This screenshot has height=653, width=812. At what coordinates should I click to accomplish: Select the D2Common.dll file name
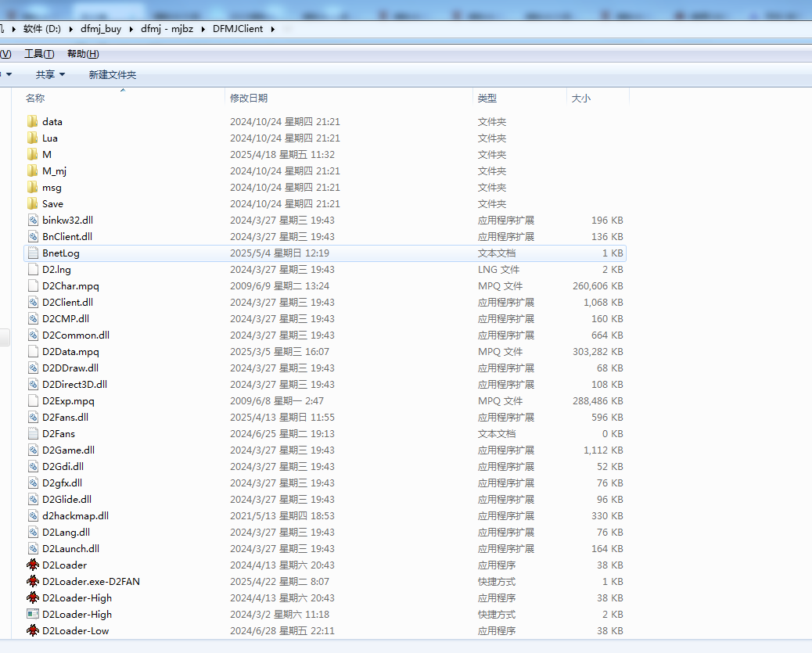coord(76,335)
